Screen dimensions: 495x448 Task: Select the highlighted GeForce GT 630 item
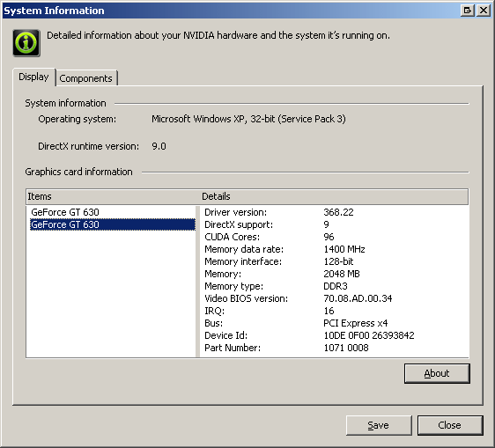click(113, 224)
